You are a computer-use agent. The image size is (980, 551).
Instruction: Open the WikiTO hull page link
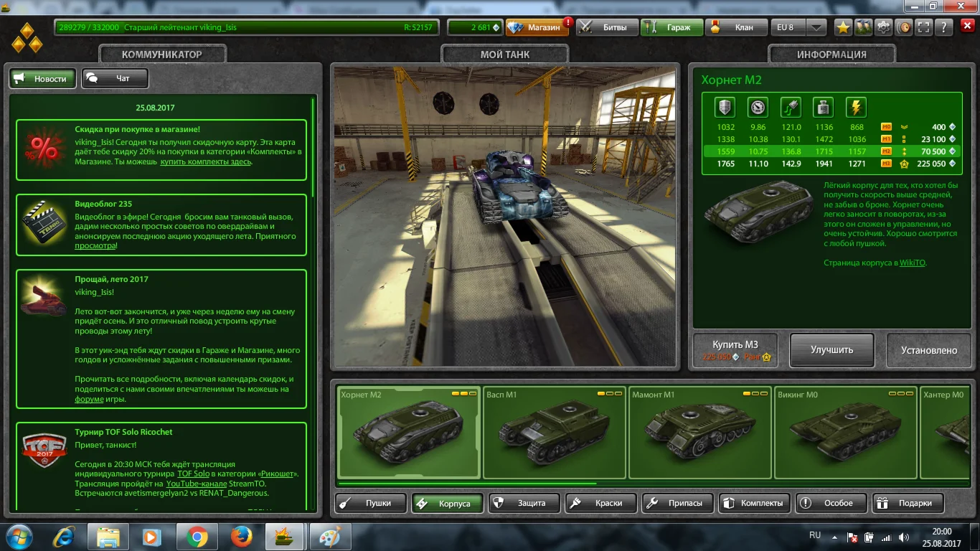(913, 263)
